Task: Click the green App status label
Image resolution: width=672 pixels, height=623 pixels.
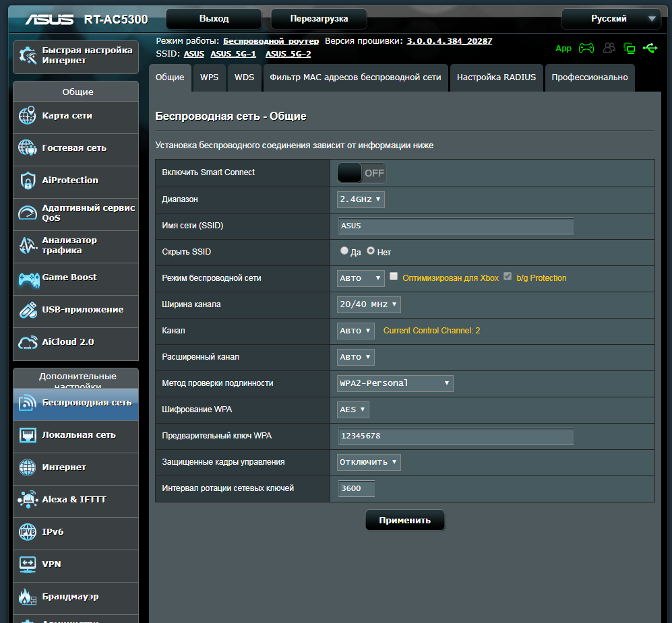Action: pyautogui.click(x=563, y=48)
